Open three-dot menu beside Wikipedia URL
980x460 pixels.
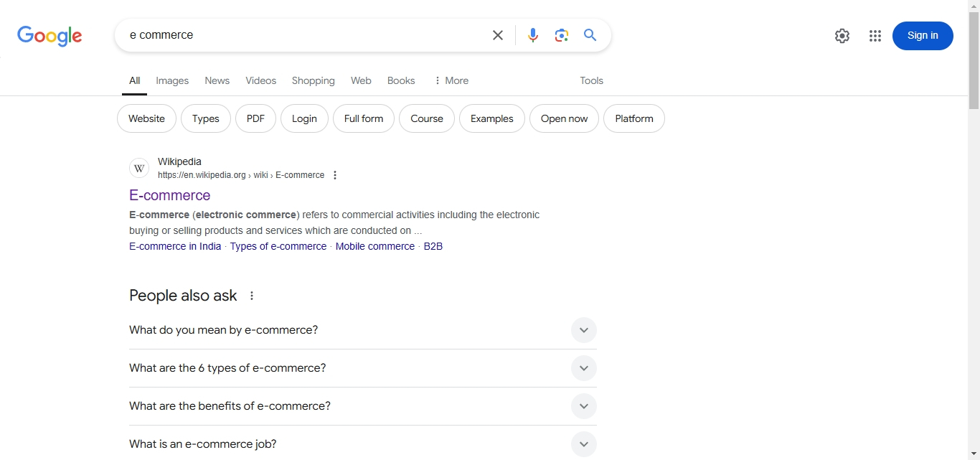coord(335,175)
